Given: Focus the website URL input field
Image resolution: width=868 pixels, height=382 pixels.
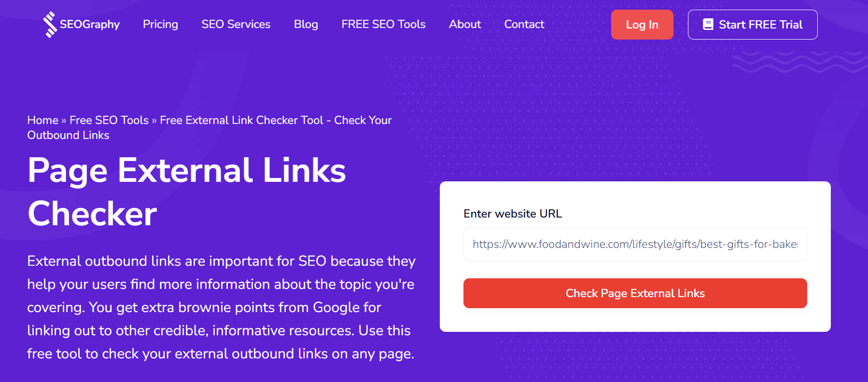Looking at the screenshot, I should 635,244.
